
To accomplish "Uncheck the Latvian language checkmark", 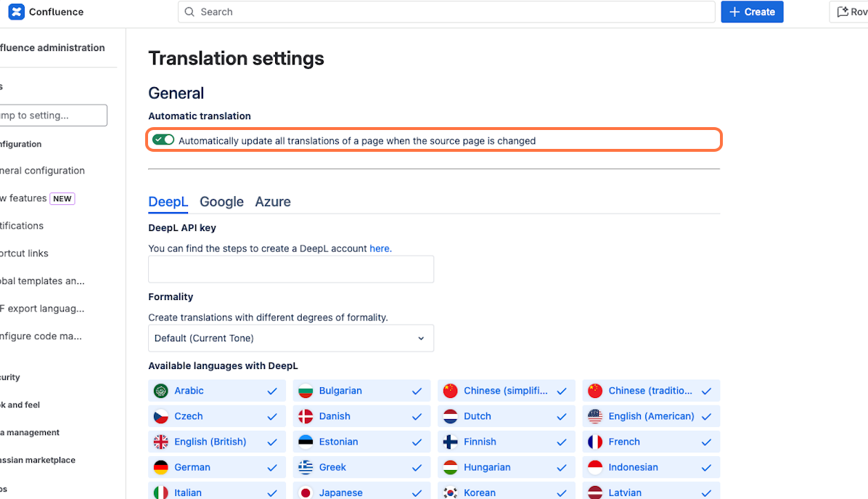I will [706, 493].
